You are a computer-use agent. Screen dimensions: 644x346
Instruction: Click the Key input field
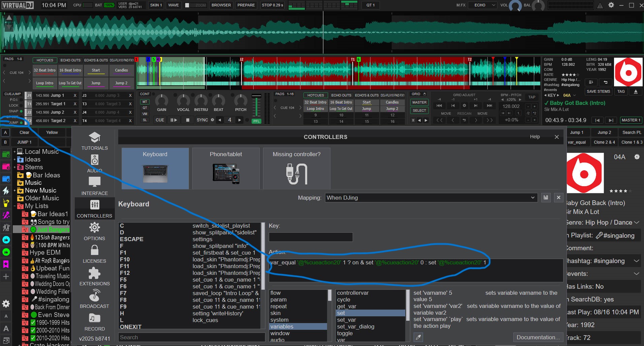[x=311, y=237]
